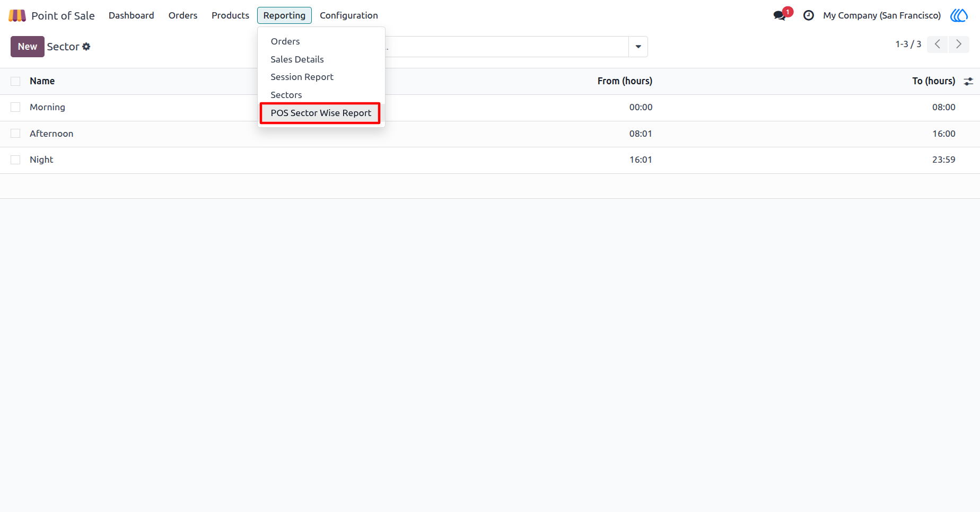Expand the search options dropdown arrow
The height and width of the screenshot is (512, 980).
pyautogui.click(x=638, y=47)
